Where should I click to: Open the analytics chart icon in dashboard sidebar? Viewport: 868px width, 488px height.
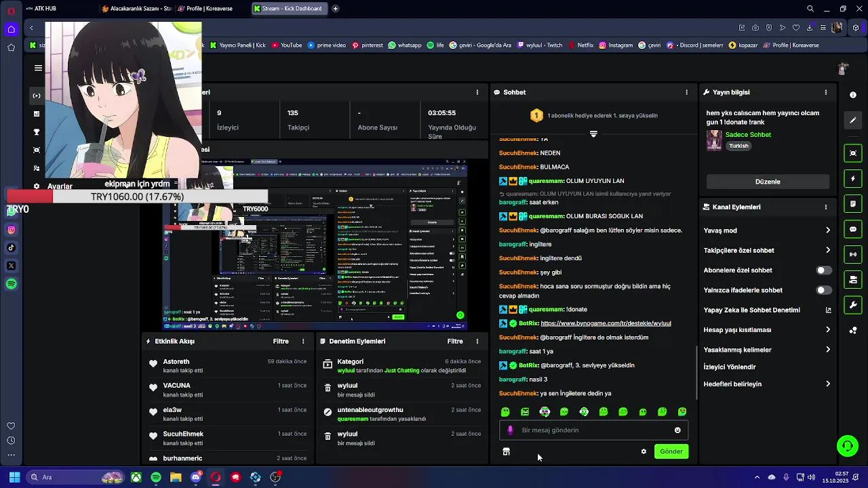click(37, 114)
